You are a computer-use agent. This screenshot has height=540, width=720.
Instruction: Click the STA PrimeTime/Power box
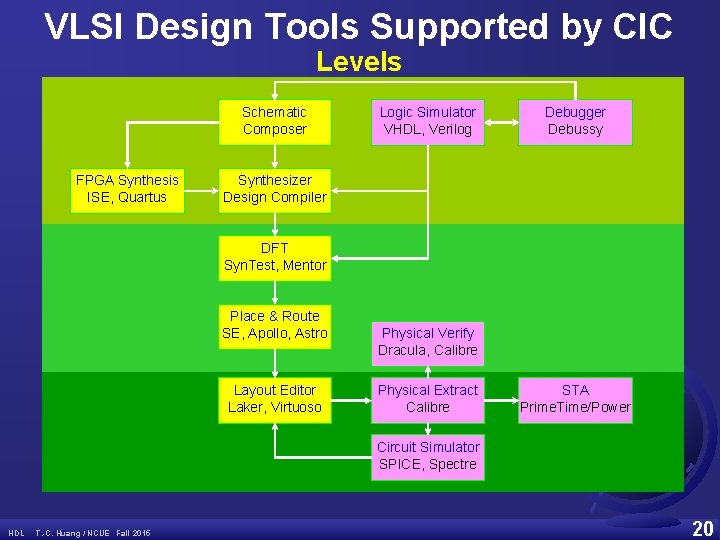pos(575,400)
